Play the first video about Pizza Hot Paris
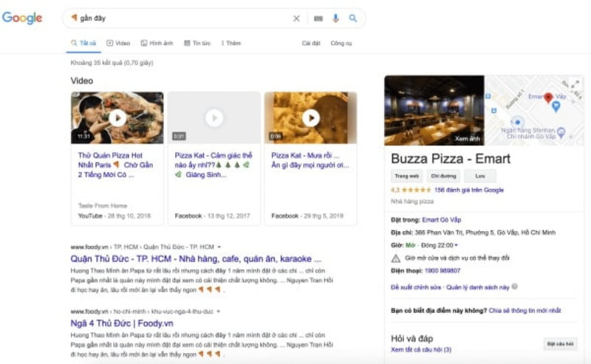 tap(117, 117)
